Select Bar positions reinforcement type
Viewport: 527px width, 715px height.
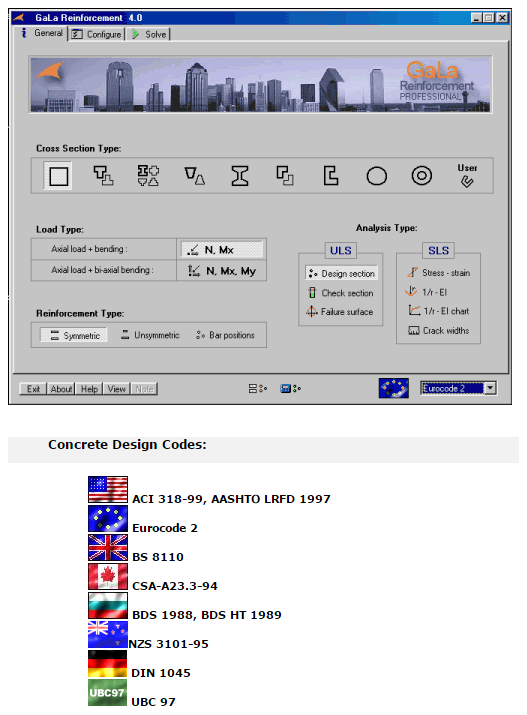coord(225,335)
